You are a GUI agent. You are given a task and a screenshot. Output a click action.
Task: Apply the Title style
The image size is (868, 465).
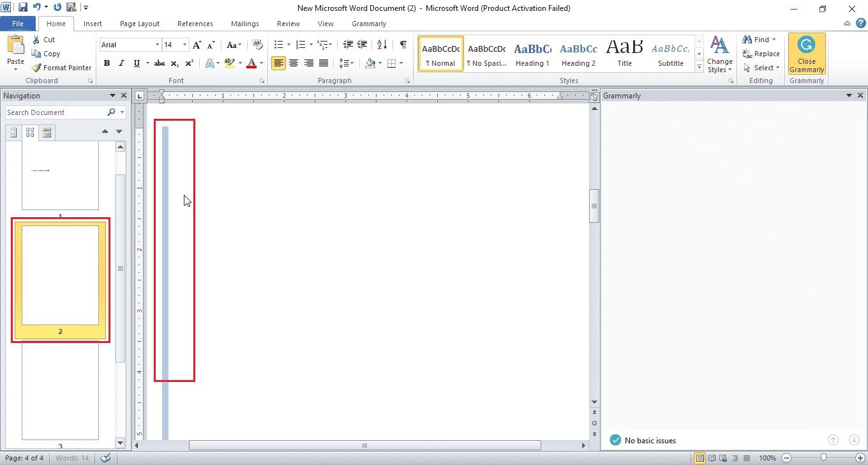coord(625,54)
